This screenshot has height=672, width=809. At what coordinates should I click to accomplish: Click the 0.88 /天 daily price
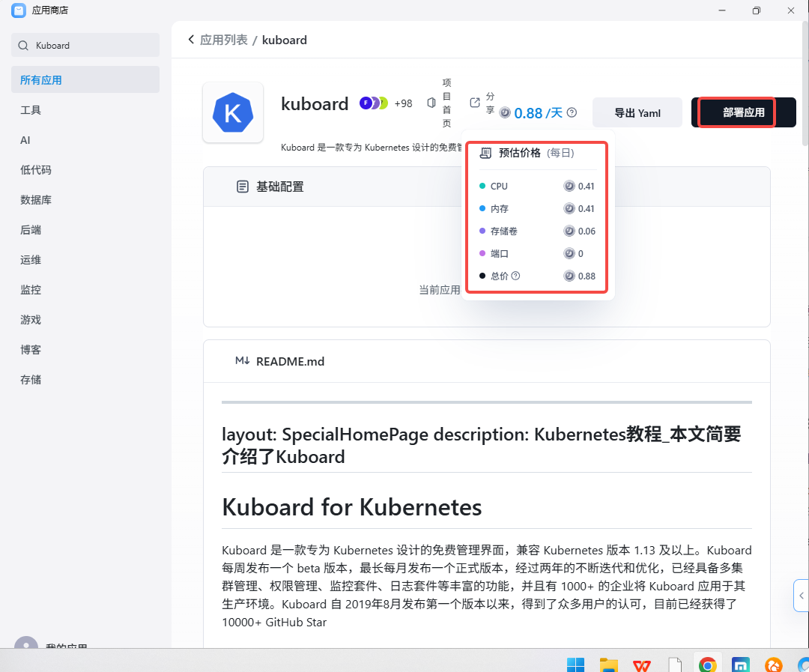tap(538, 112)
